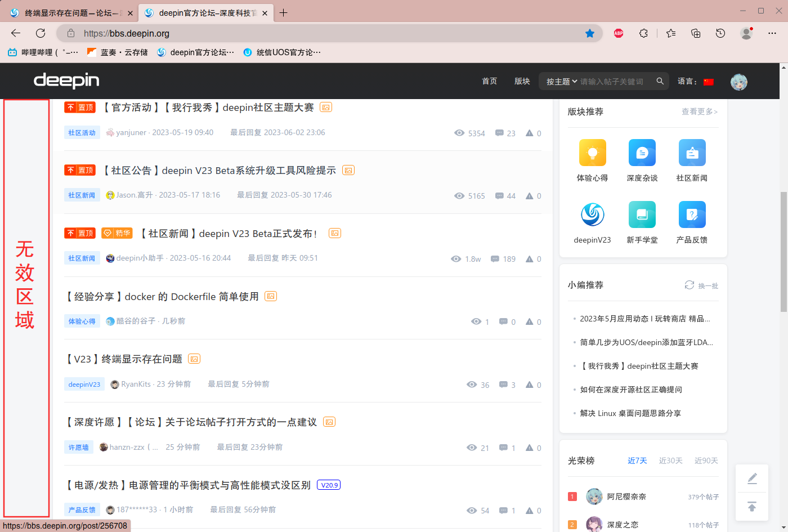Open the browser settings ellipsis menu
788x532 pixels.
772,33
